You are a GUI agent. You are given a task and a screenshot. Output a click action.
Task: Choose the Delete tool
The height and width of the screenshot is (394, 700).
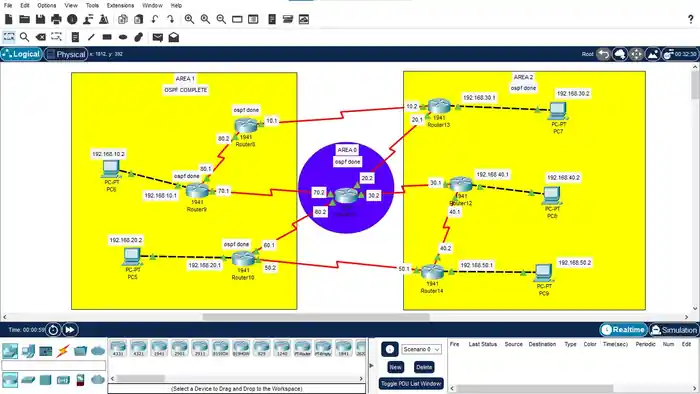point(40,37)
